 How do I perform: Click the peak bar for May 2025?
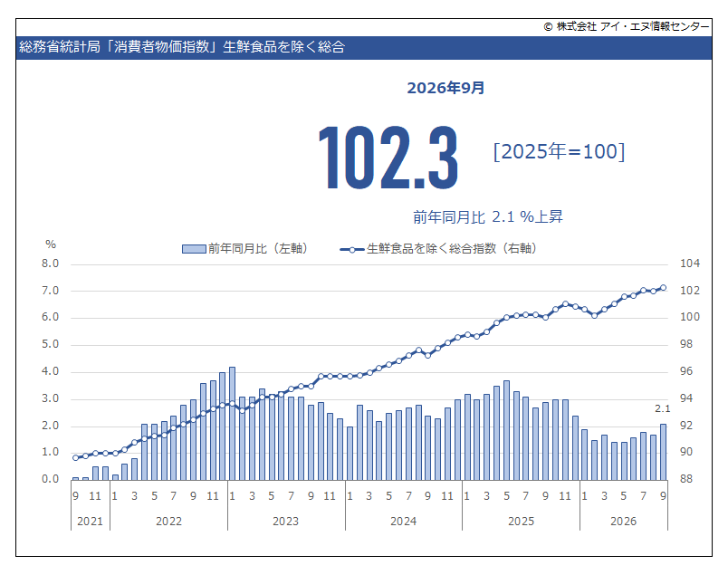click(x=506, y=430)
